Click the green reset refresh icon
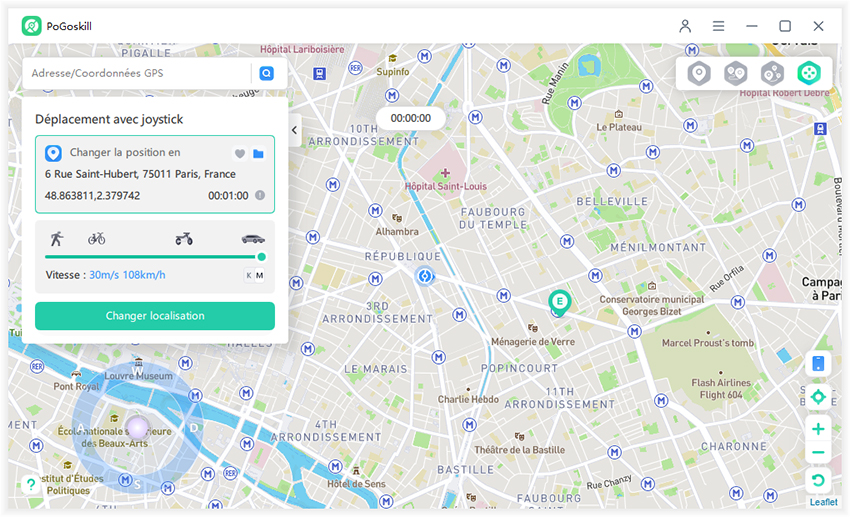850x517 pixels. coord(818,480)
